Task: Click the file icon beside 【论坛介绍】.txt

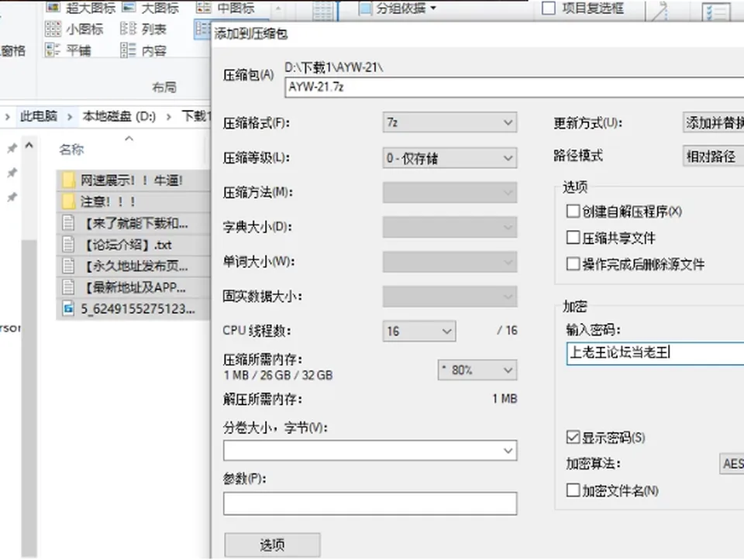Action: click(x=69, y=244)
